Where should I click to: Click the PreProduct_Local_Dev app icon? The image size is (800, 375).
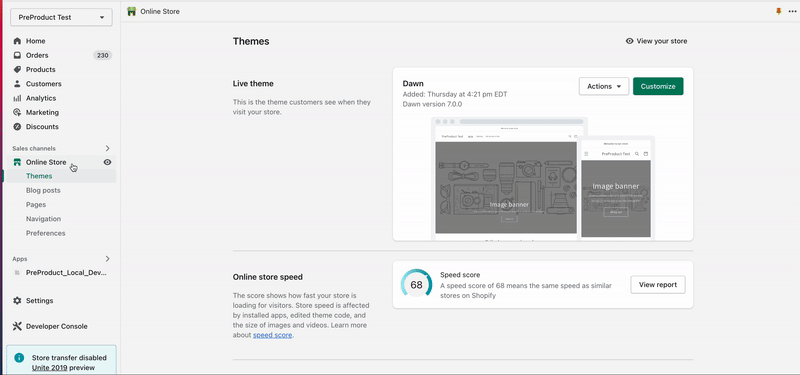click(x=17, y=273)
